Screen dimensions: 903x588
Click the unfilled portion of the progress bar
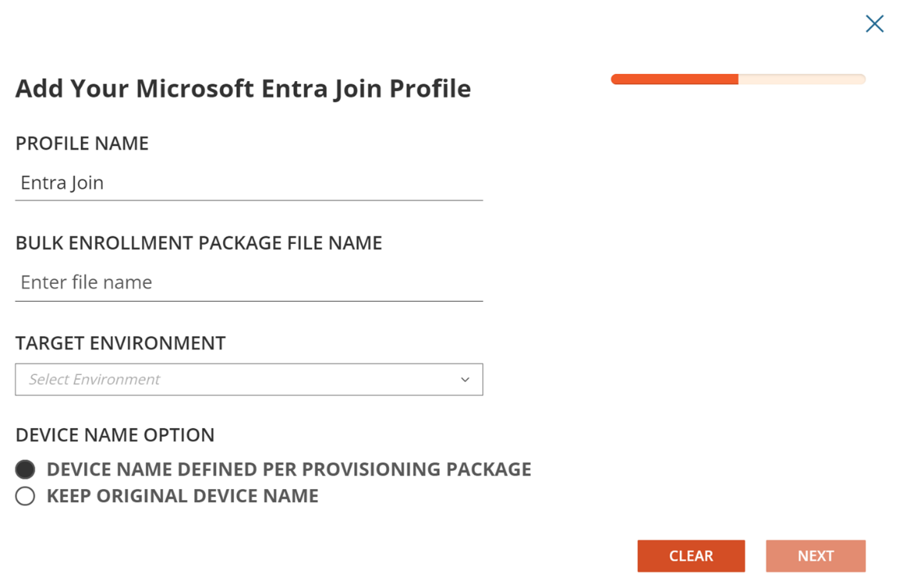click(801, 79)
